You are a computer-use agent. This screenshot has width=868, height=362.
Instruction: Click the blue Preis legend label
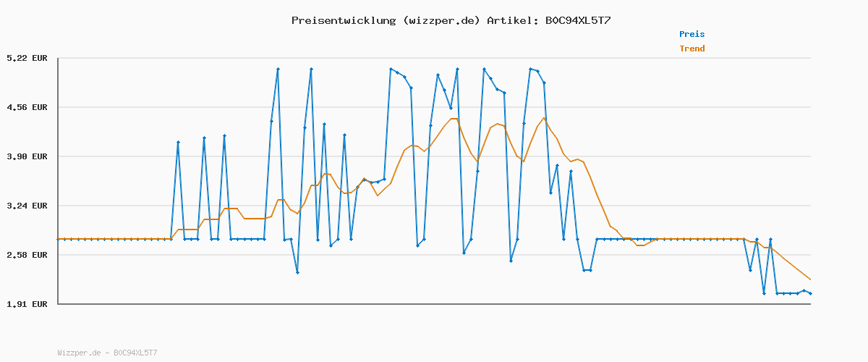pyautogui.click(x=692, y=34)
